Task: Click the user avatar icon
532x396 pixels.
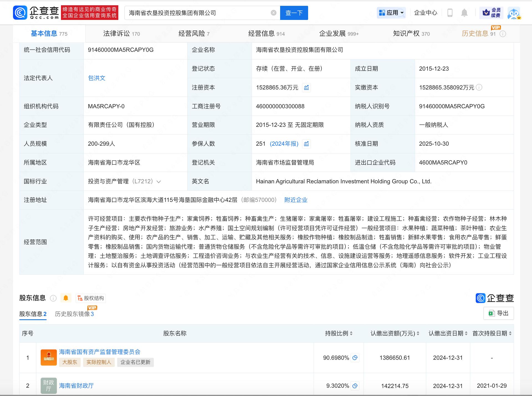Action: pyautogui.click(x=514, y=13)
